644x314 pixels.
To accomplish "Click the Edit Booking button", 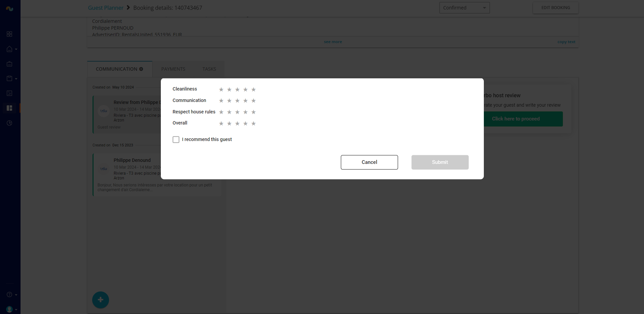I will pos(556,8).
